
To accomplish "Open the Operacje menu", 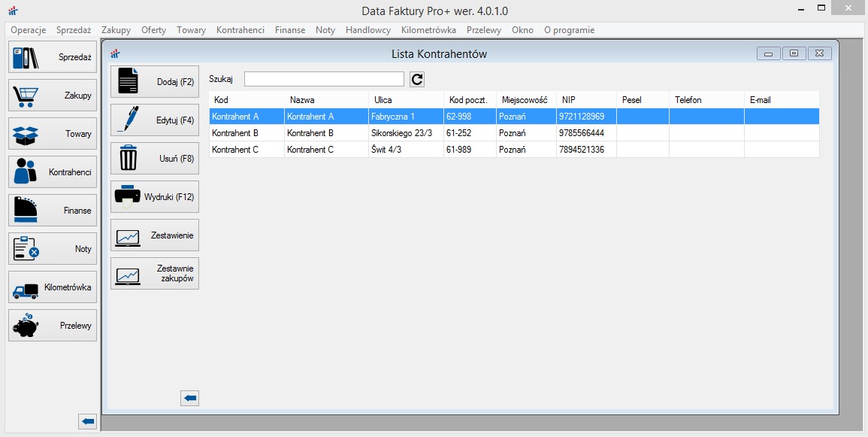I will tap(28, 30).
